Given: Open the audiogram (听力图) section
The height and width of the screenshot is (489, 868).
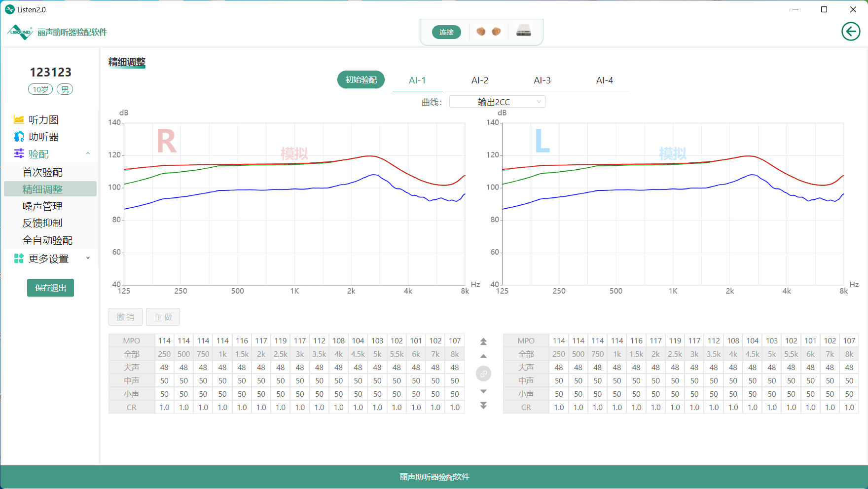Looking at the screenshot, I should pos(43,119).
